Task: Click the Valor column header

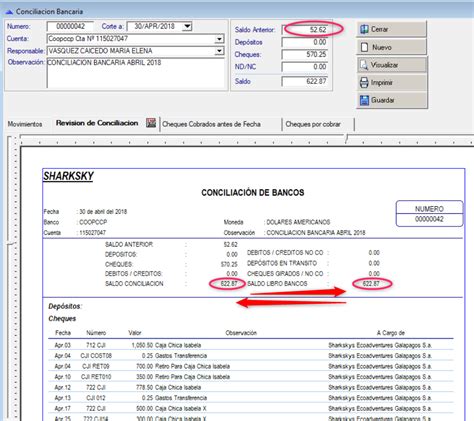Action: pyautogui.click(x=135, y=333)
